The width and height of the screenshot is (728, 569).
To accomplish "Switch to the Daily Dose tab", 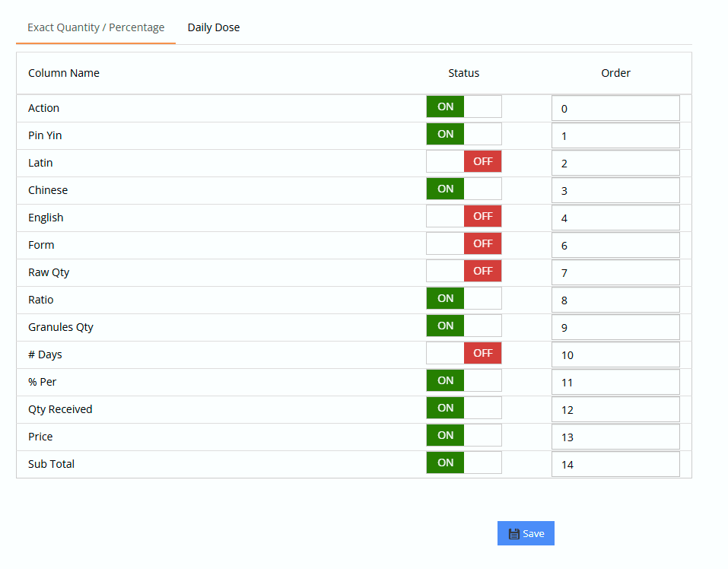I will tap(214, 27).
